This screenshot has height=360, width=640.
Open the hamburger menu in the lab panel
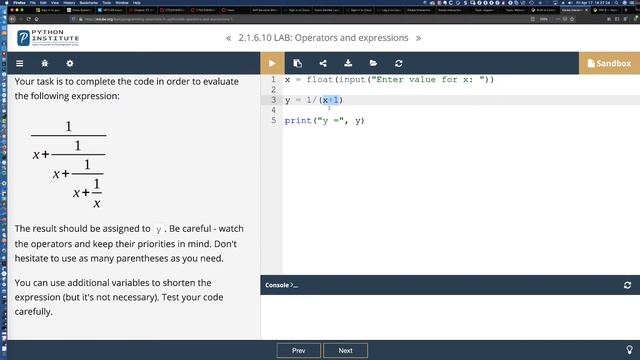pos(20,63)
